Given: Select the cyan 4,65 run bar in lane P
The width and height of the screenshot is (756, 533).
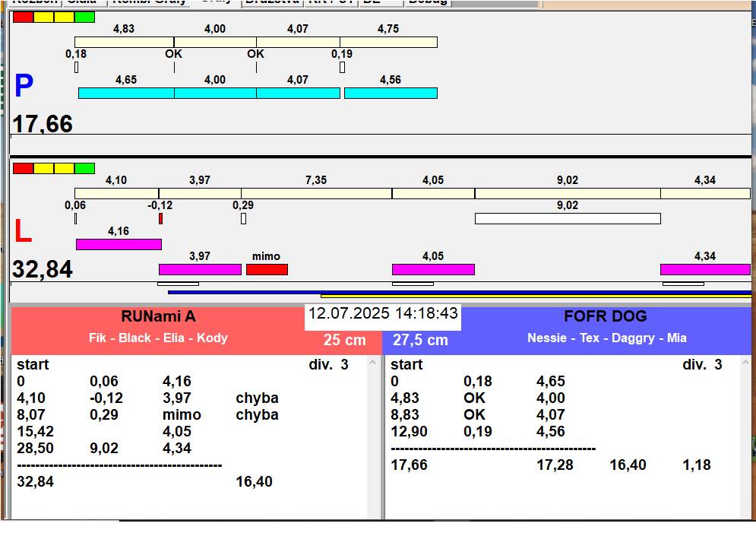Looking at the screenshot, I should click(x=126, y=93).
